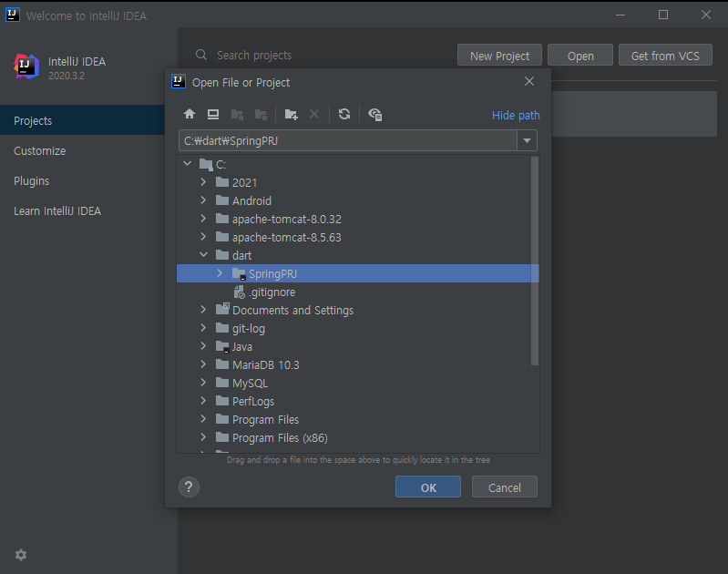Expand the MariaDB 10.3 folder
Viewport: 728px width, 574px height.
(203, 364)
